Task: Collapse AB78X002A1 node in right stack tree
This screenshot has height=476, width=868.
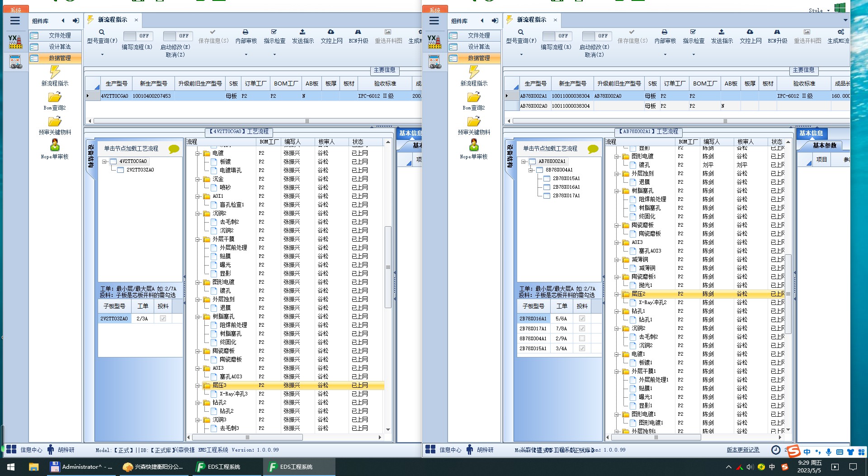Action: (x=524, y=162)
